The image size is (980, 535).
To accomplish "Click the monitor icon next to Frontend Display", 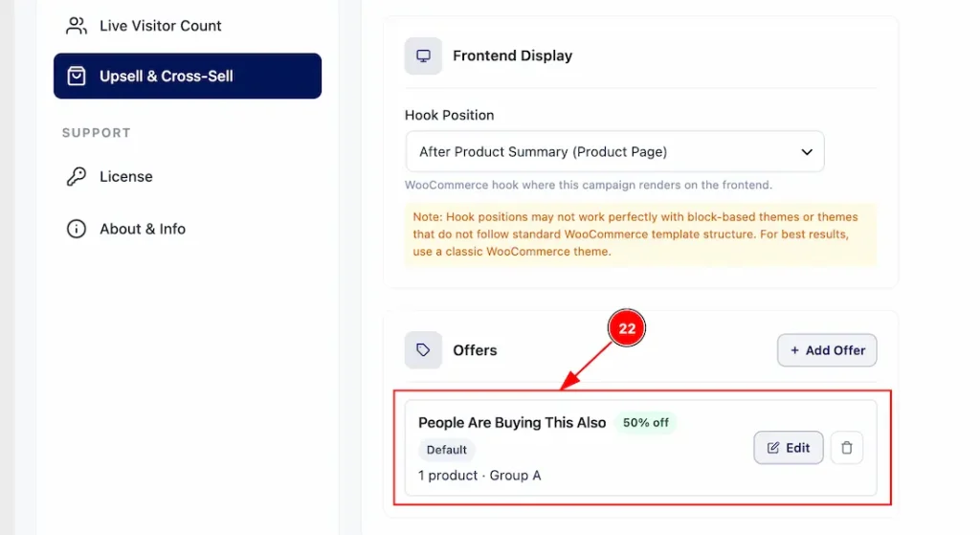I will point(423,56).
